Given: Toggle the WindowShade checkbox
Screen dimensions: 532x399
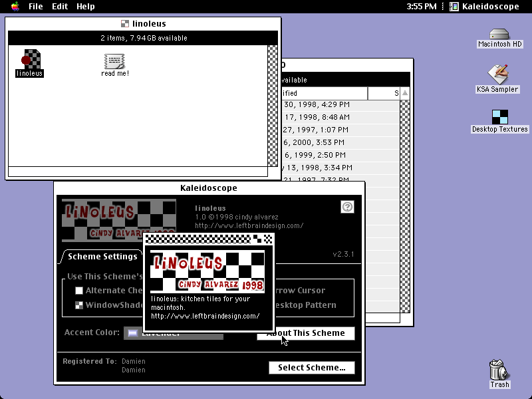Looking at the screenshot, I should [79, 305].
